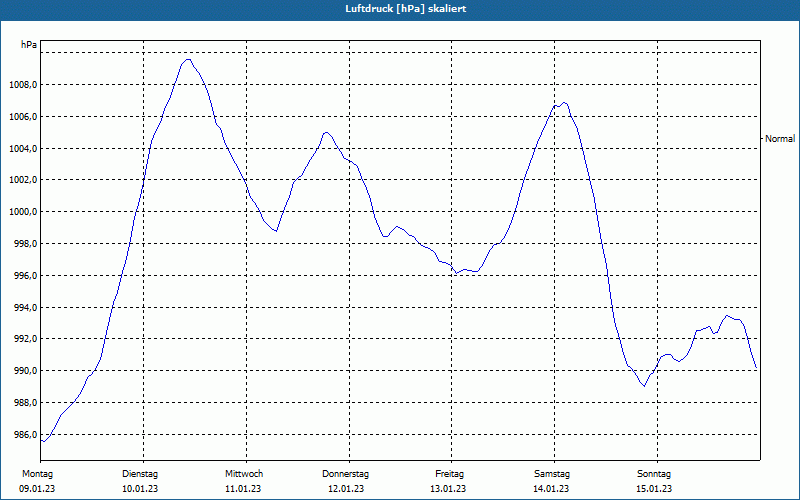The image size is (800, 500).
Task: Click the '1008,0' axis value
Action: point(23,85)
